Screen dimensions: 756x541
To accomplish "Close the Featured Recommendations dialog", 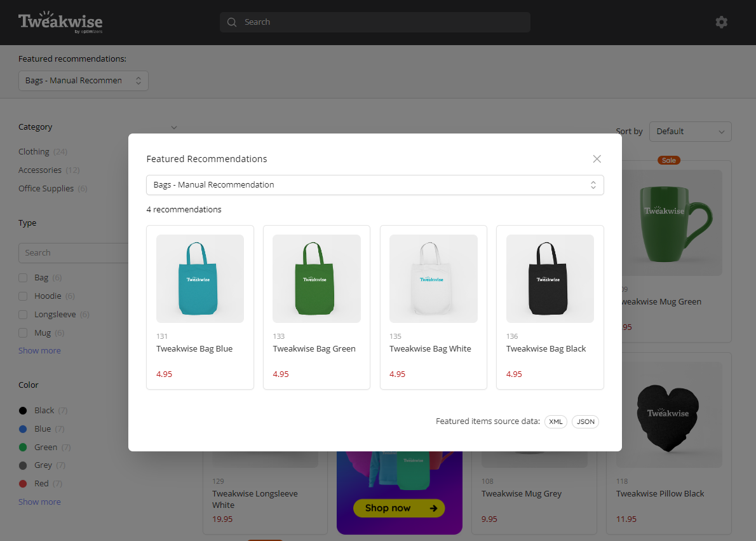I will (597, 159).
